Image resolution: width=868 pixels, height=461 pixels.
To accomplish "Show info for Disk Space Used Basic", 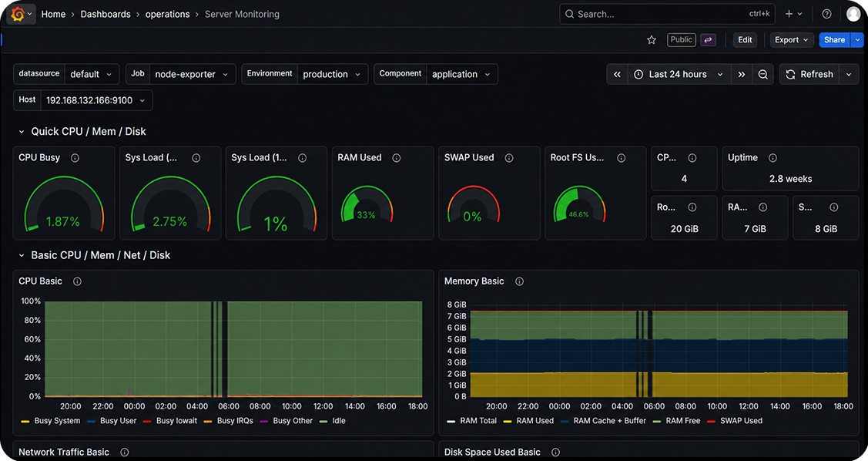I will click(x=555, y=452).
